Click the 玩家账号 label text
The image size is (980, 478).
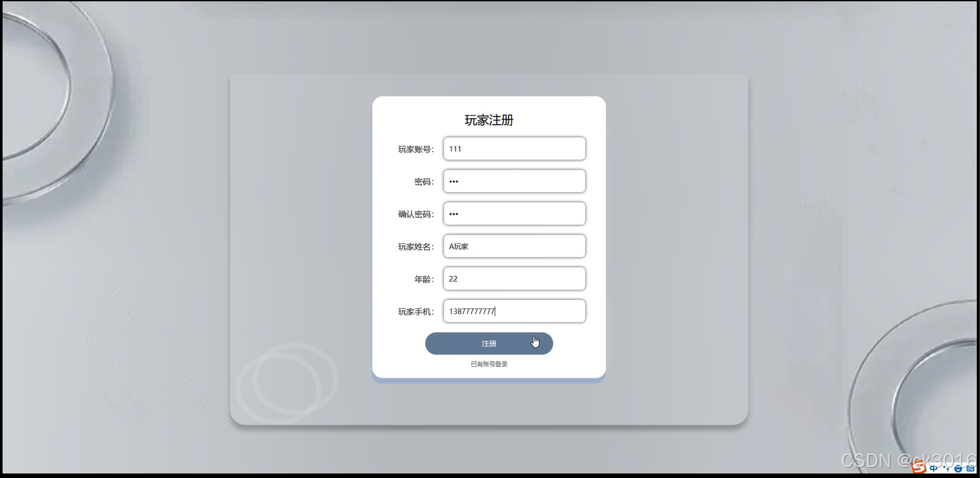[x=416, y=149]
